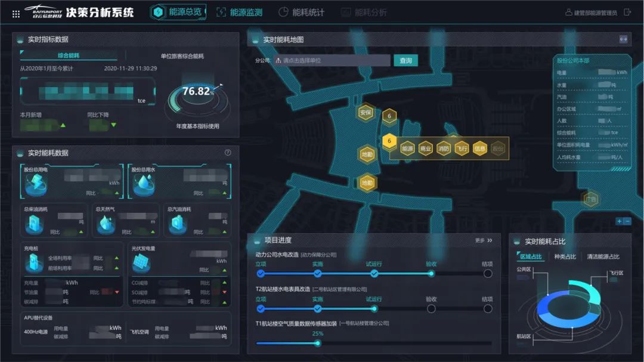
Task: Click the 76.82% annual indicator gauge
Action: pos(197,98)
